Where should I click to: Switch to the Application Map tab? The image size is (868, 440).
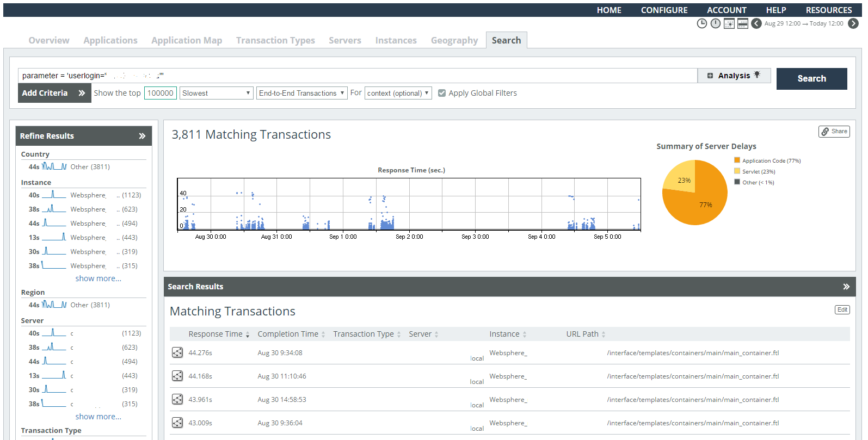(187, 40)
